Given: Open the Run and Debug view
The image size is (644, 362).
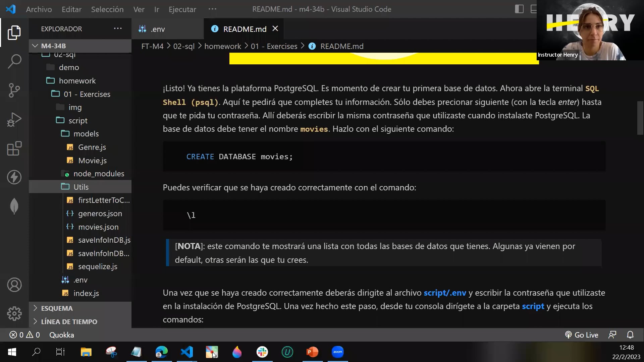Looking at the screenshot, I should (14, 119).
